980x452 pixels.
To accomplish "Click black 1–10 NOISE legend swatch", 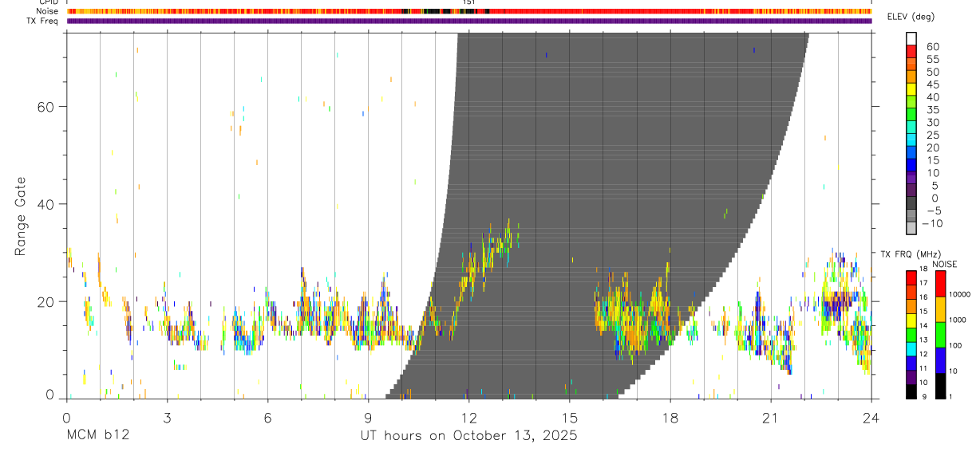I will tap(940, 385).
